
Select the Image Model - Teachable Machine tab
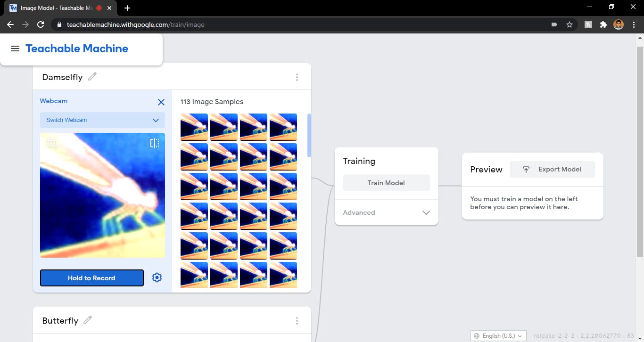pos(61,8)
